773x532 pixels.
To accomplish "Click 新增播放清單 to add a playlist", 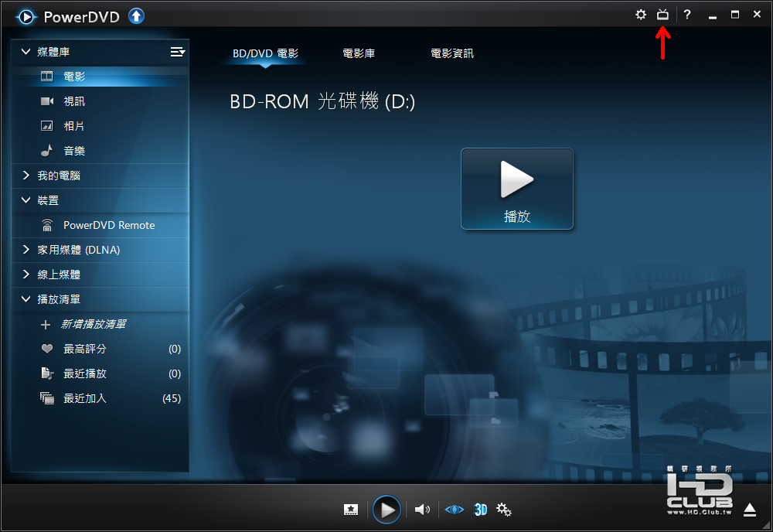I will click(94, 324).
